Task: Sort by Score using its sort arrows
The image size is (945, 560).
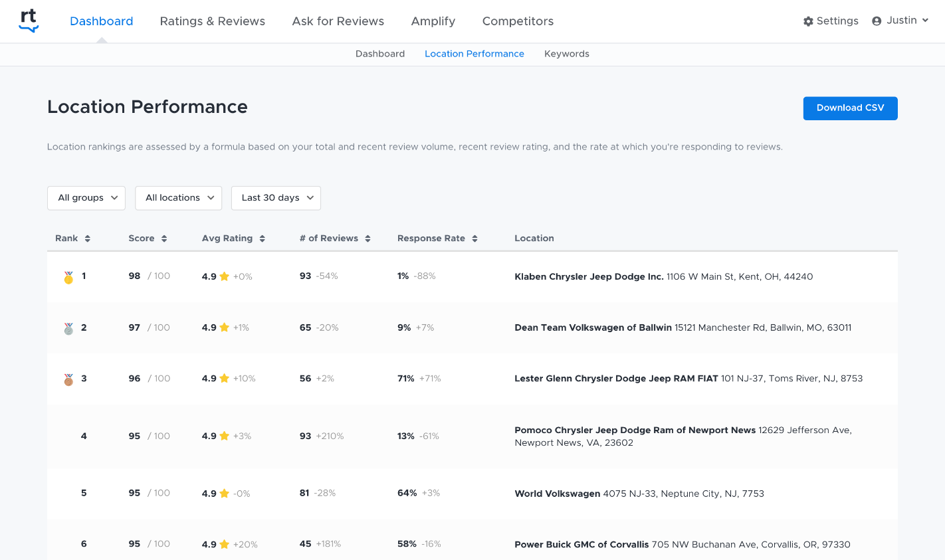Action: [164, 238]
